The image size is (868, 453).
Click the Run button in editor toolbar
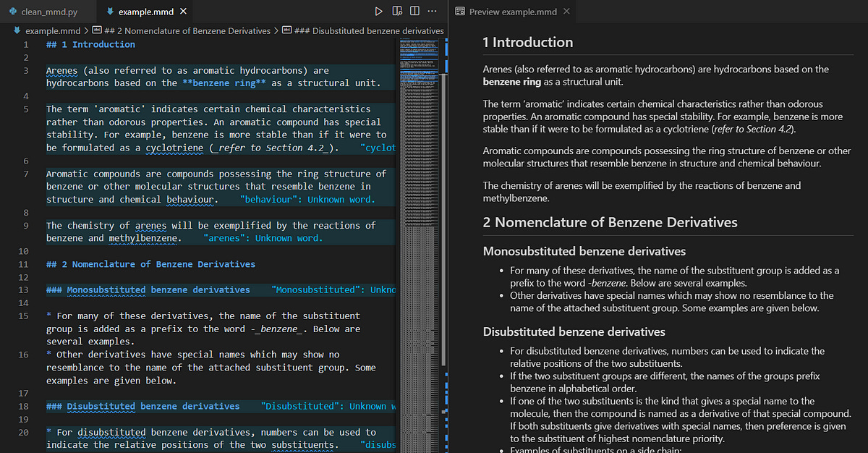click(x=378, y=12)
